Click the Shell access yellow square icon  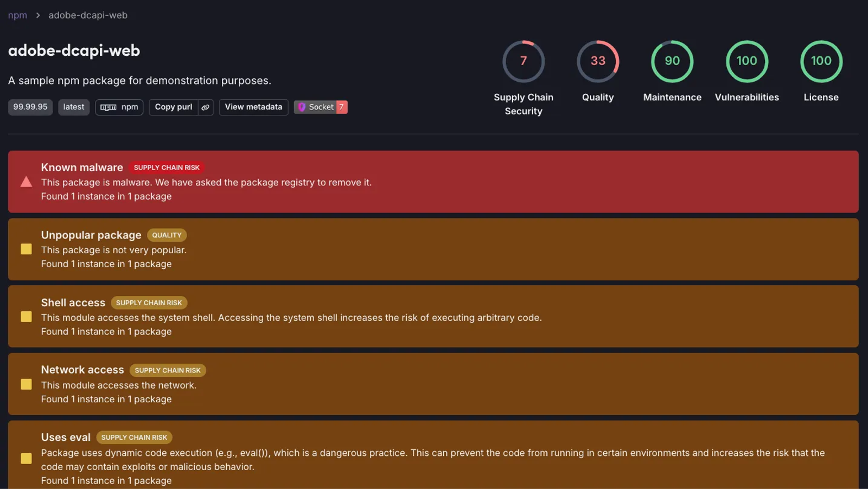coord(26,317)
